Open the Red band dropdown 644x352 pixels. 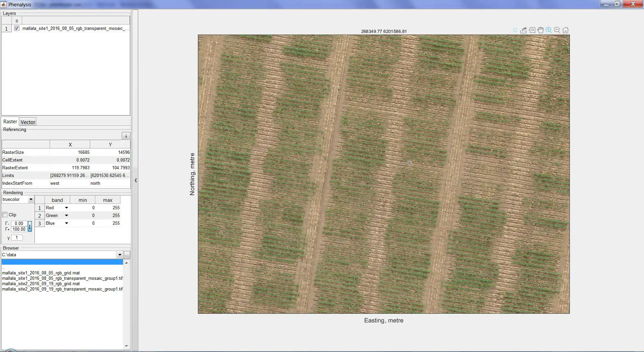click(66, 208)
